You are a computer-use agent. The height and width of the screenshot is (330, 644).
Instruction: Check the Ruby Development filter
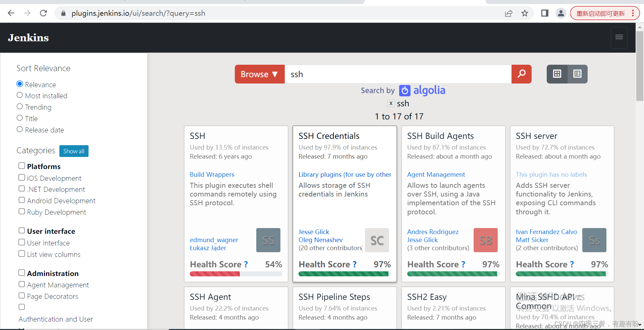22,211
